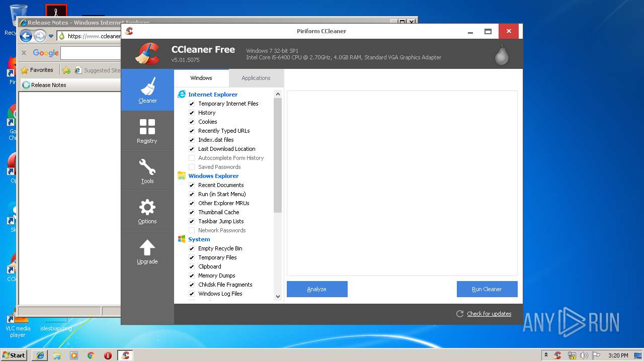Image resolution: width=644 pixels, height=362 pixels.
Task: Open the Upgrade arrow section
Action: [147, 251]
